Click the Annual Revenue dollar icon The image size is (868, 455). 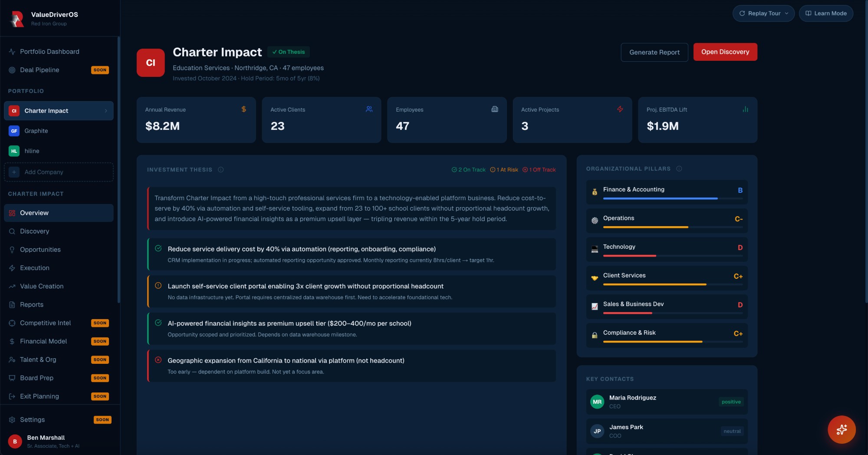point(244,109)
